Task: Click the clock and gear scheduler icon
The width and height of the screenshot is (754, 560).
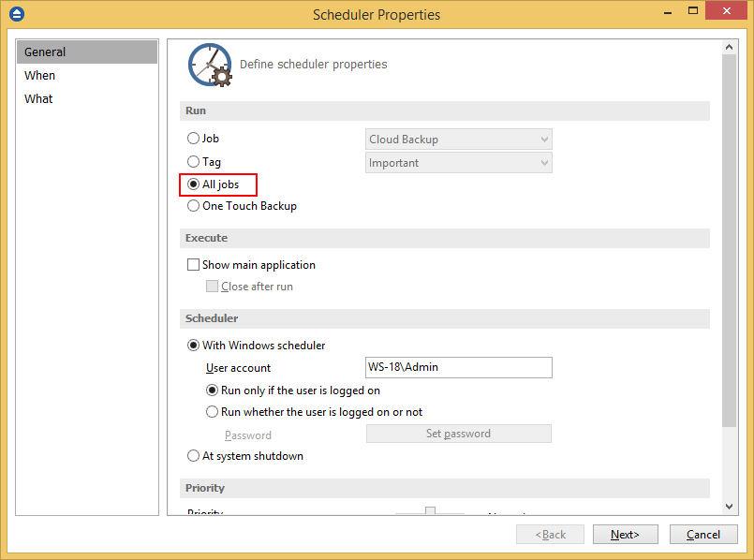Action: point(209,65)
